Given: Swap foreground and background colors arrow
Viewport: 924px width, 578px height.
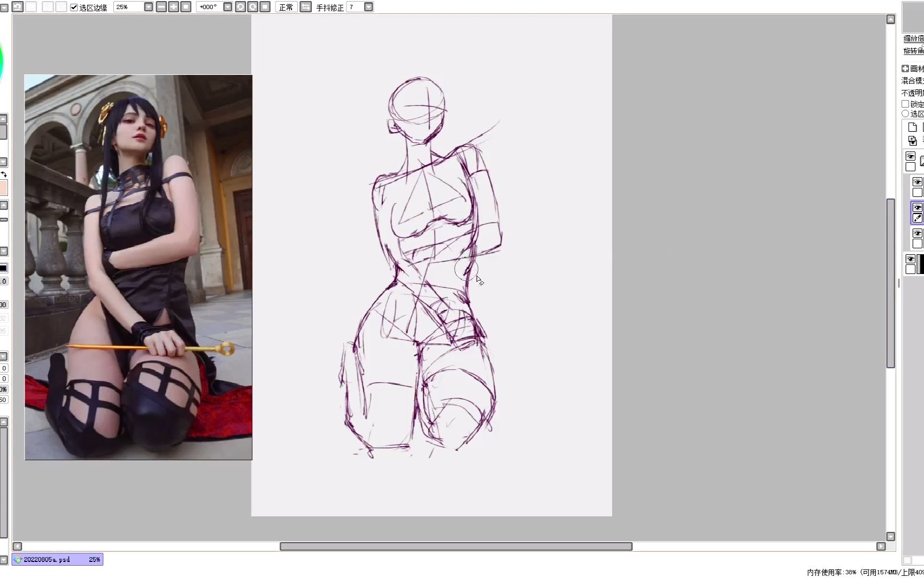Looking at the screenshot, I should point(4,174).
